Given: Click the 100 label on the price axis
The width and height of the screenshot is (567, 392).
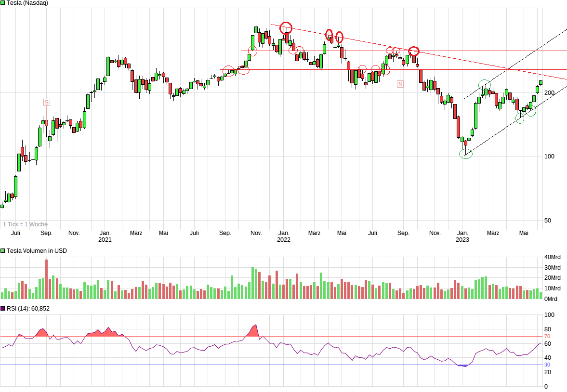Looking at the screenshot, I should pos(549,156).
